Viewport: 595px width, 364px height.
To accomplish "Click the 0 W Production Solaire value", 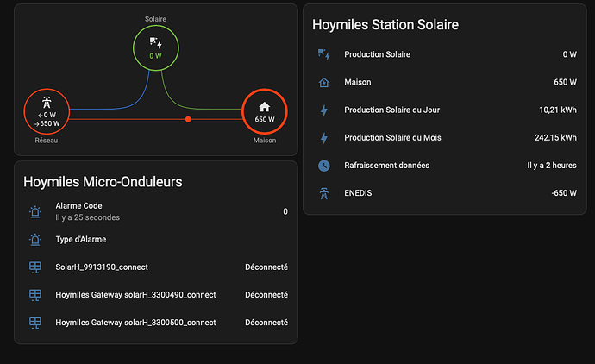I will (570, 54).
